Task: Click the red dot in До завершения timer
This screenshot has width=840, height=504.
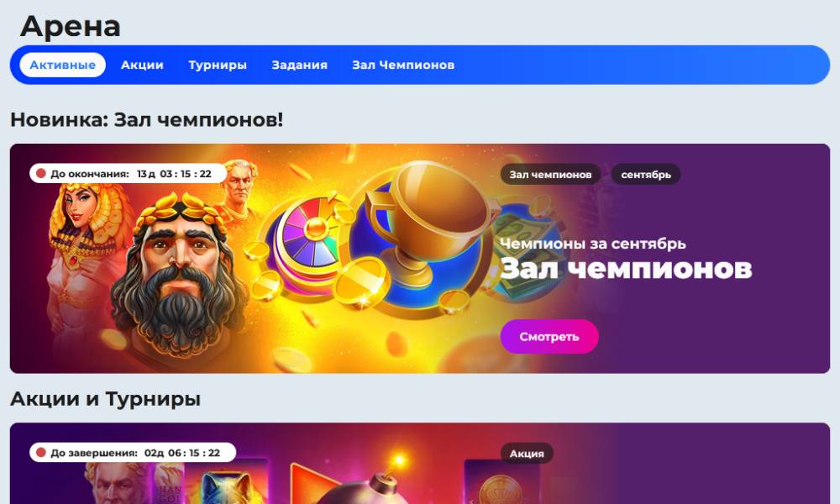Action: pyautogui.click(x=40, y=453)
